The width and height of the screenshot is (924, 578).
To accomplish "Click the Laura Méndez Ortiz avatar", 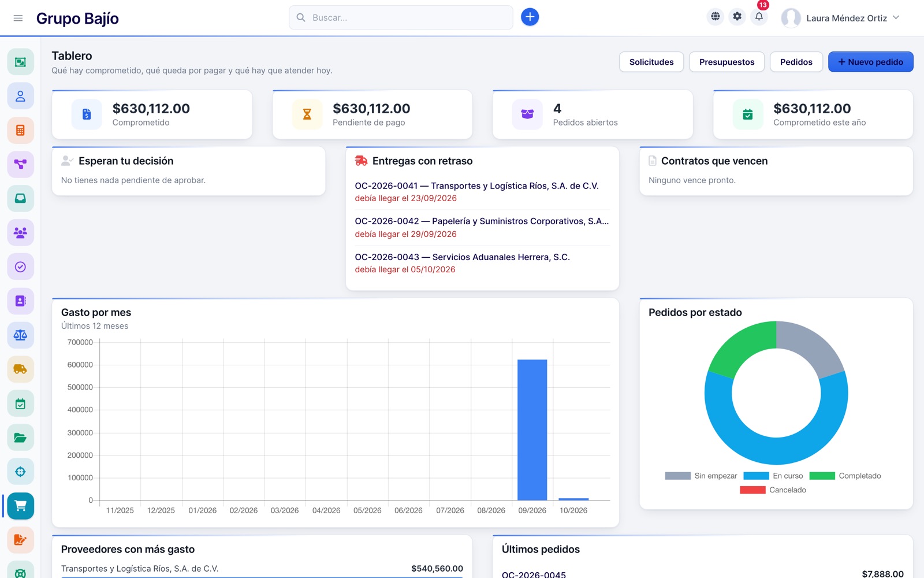I will [791, 18].
